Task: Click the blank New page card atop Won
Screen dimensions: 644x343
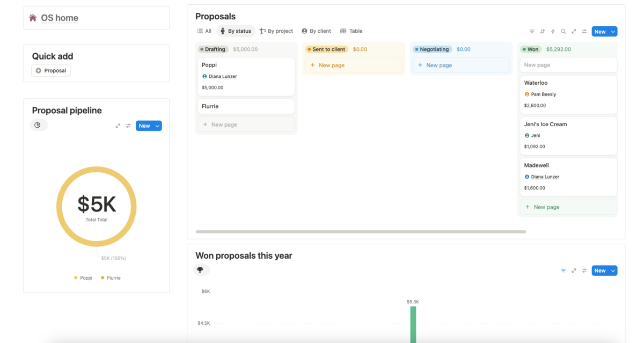Action: click(x=568, y=65)
